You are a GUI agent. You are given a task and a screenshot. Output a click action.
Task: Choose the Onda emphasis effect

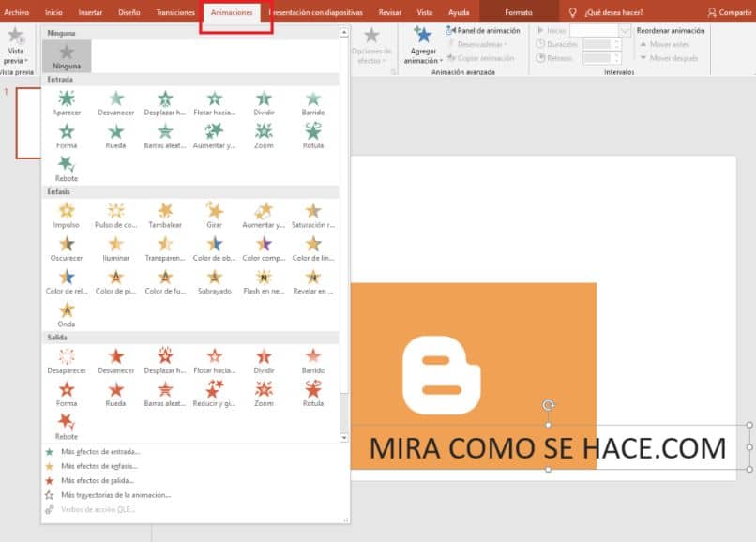67,310
